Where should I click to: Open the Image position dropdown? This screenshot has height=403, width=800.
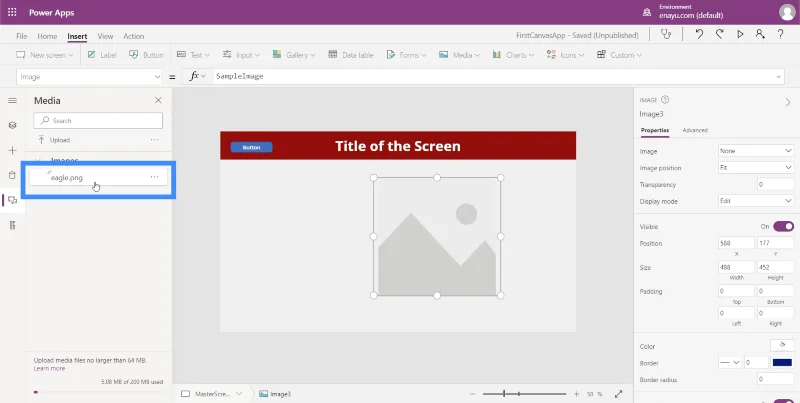click(x=756, y=167)
